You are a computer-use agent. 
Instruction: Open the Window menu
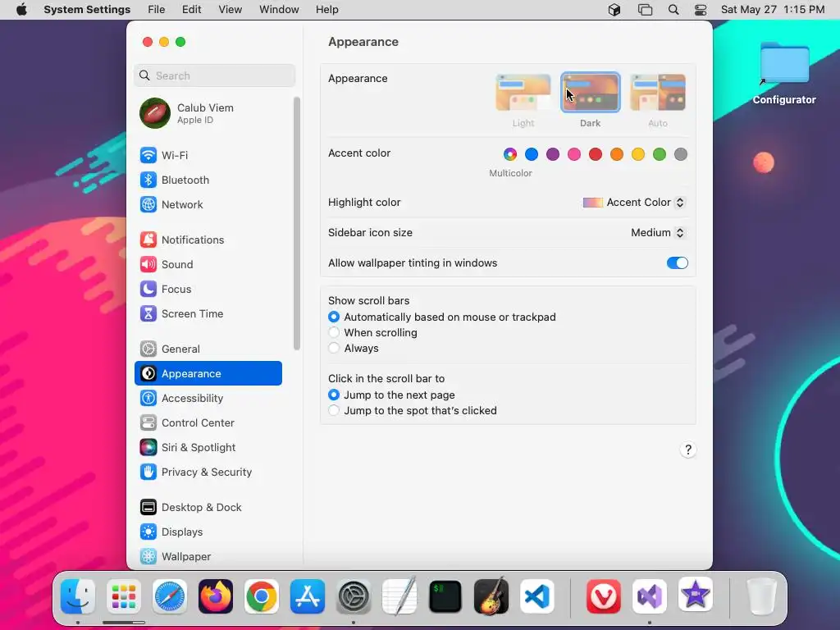[279, 10]
